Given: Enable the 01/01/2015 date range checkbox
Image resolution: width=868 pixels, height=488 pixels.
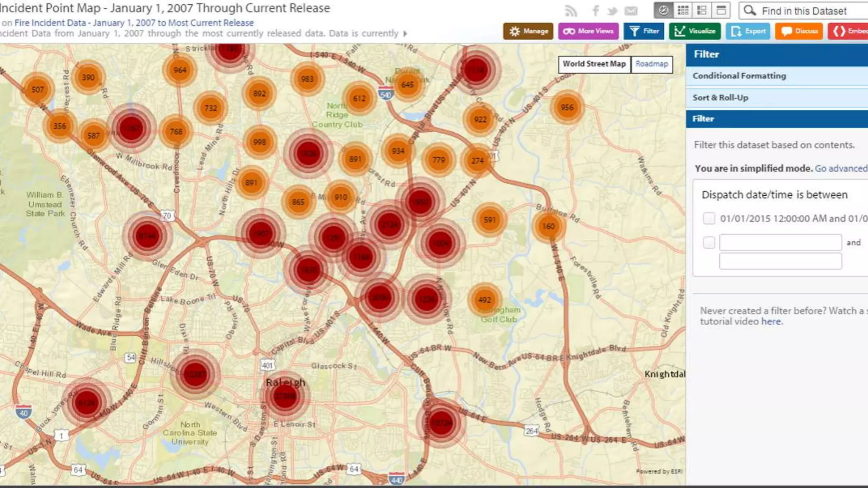Looking at the screenshot, I should pyautogui.click(x=709, y=218).
